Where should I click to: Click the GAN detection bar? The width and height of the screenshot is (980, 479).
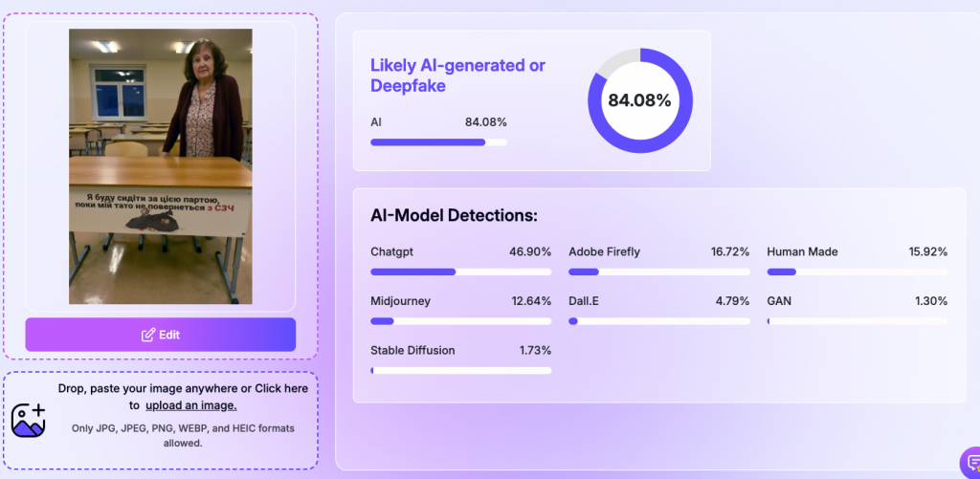coord(857,321)
